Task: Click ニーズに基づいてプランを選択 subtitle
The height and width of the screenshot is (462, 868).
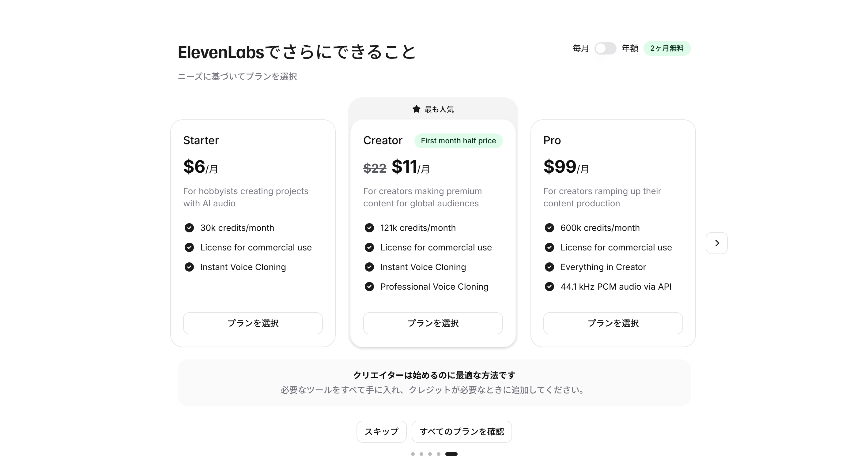Action: [x=237, y=77]
